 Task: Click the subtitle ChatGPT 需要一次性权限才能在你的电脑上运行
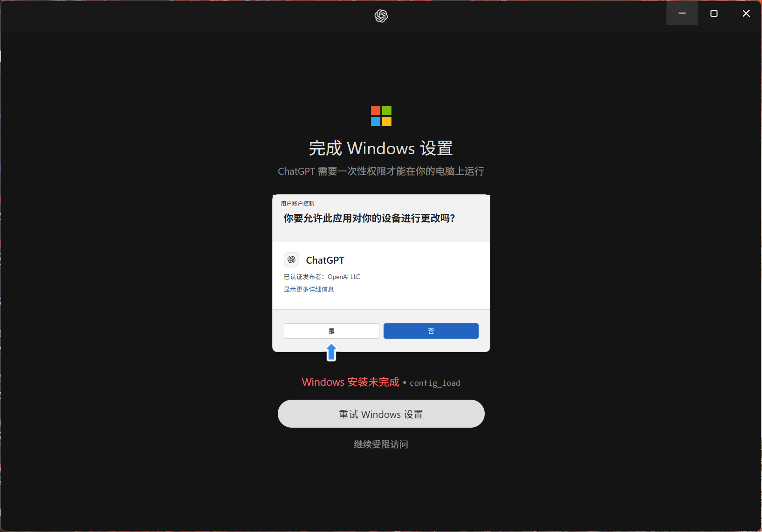point(381,171)
